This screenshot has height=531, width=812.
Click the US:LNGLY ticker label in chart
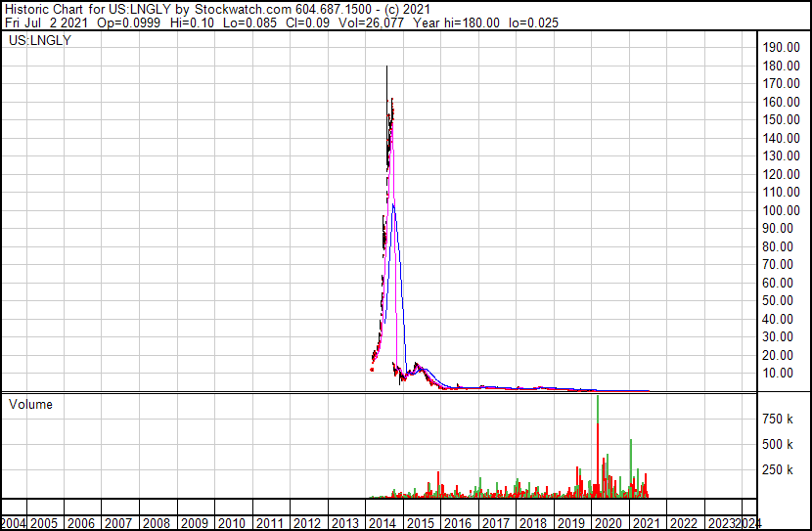(40, 40)
